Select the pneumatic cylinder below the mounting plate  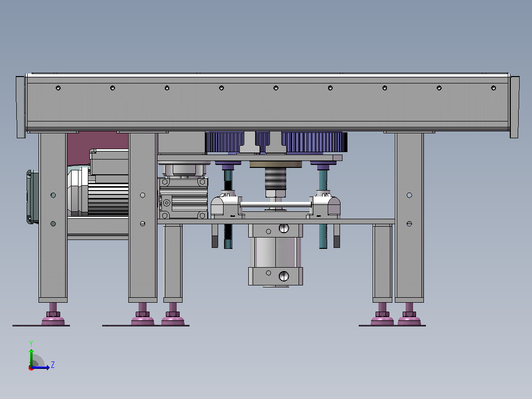click(x=275, y=255)
